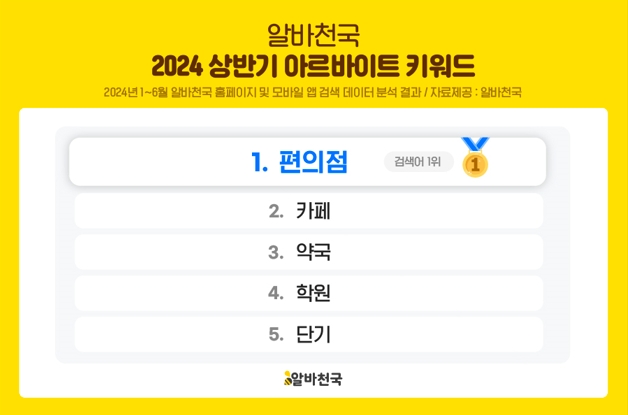This screenshot has height=415, width=628.
Task: Click rank number 2 beside 카페
Action: pyautogui.click(x=276, y=211)
